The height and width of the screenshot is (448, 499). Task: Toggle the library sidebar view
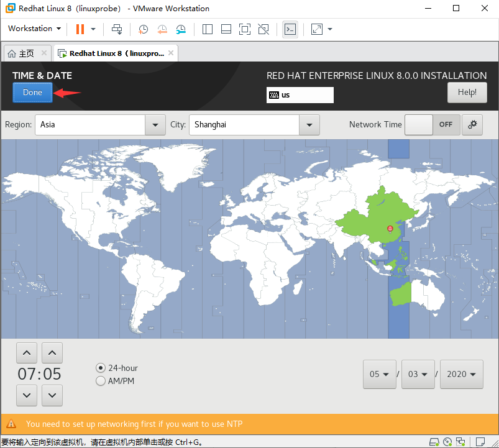pyautogui.click(x=208, y=29)
